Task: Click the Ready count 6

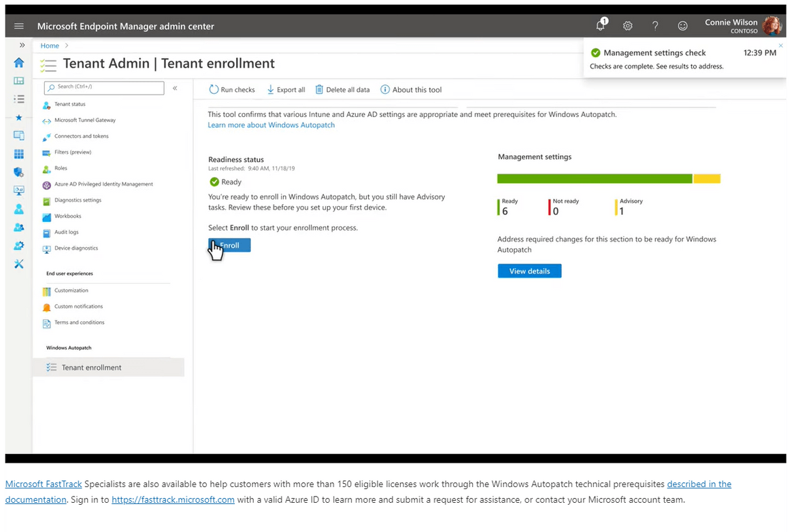Action: pos(505,211)
